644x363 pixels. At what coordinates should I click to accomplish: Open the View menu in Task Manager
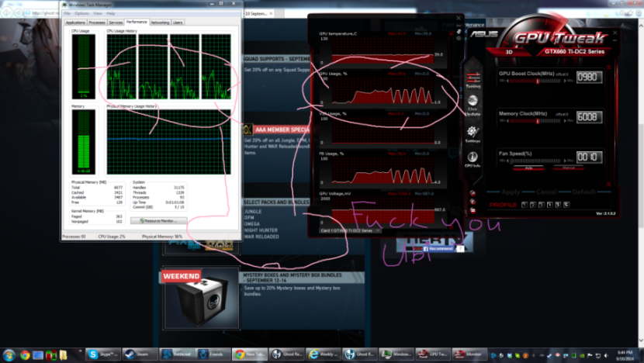click(x=97, y=13)
